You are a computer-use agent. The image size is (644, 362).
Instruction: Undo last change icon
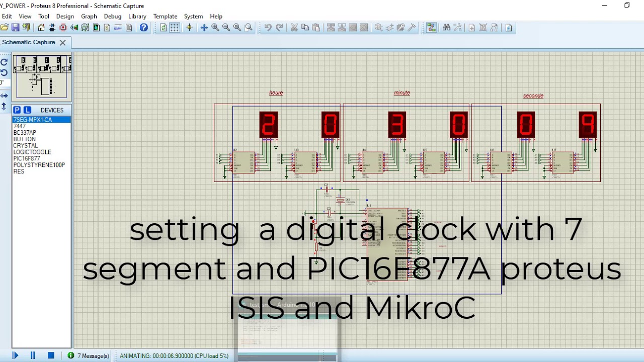click(268, 28)
